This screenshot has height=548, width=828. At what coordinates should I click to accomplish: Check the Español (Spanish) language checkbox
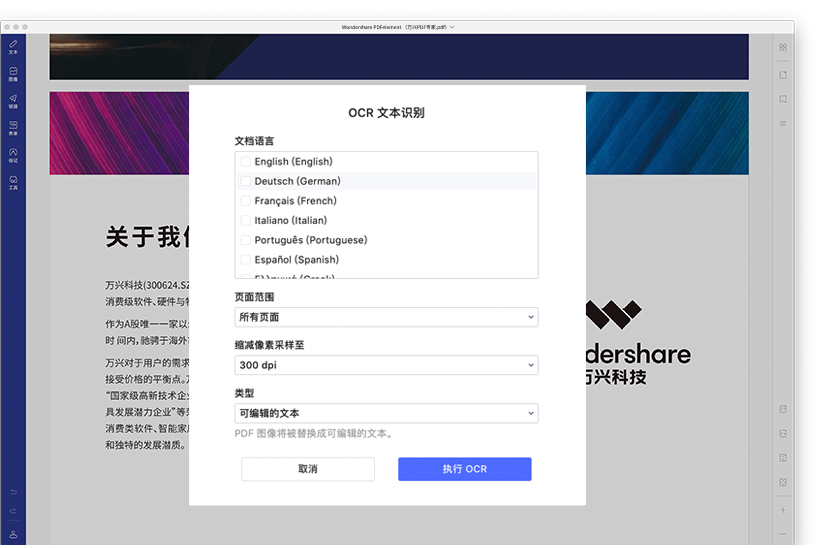(x=246, y=259)
